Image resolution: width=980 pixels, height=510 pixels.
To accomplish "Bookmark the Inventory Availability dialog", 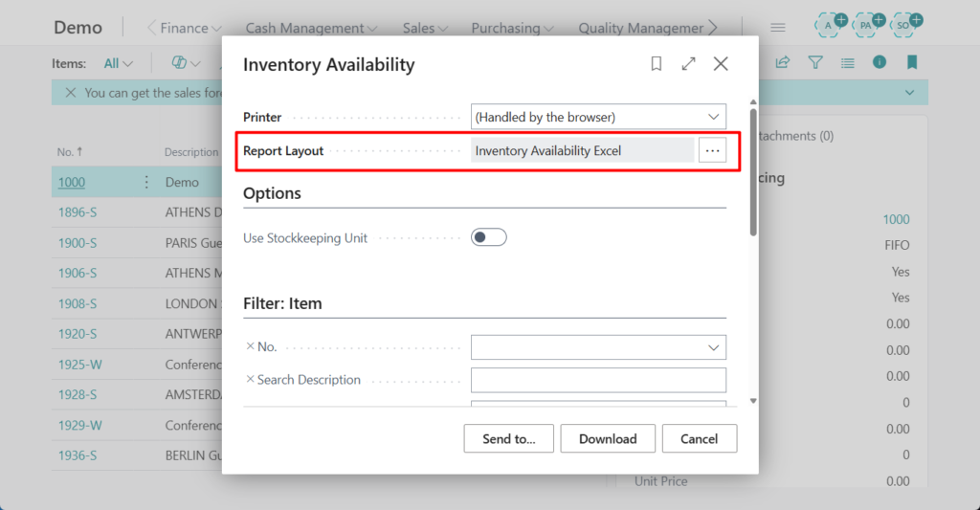I will pos(657,64).
